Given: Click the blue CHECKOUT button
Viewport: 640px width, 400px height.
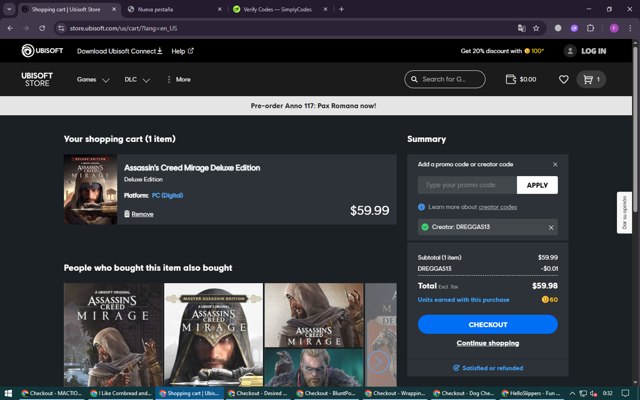Looking at the screenshot, I should [488, 324].
